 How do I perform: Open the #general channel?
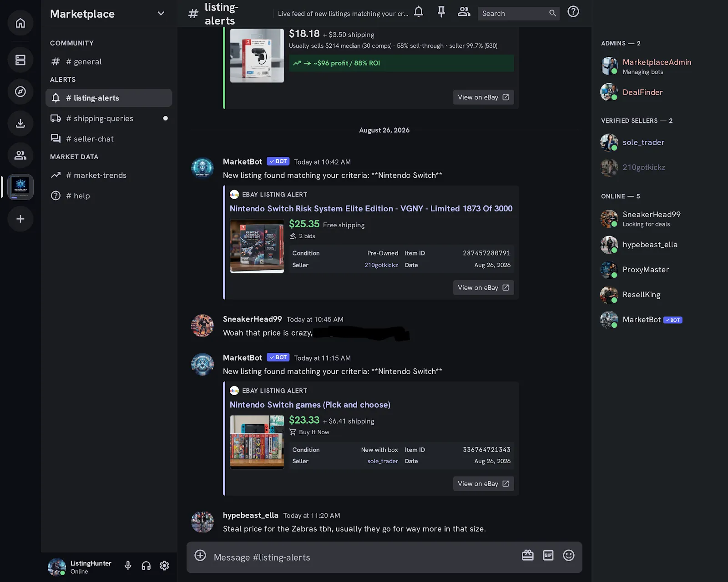point(109,61)
